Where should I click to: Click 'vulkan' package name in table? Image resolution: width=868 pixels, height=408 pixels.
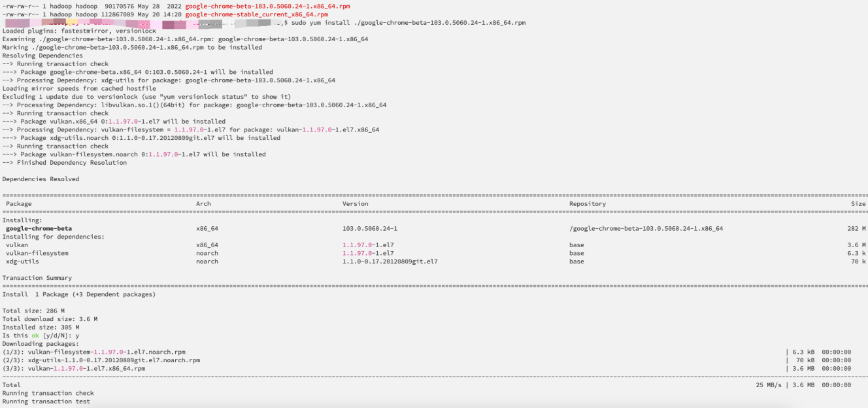tap(17, 245)
